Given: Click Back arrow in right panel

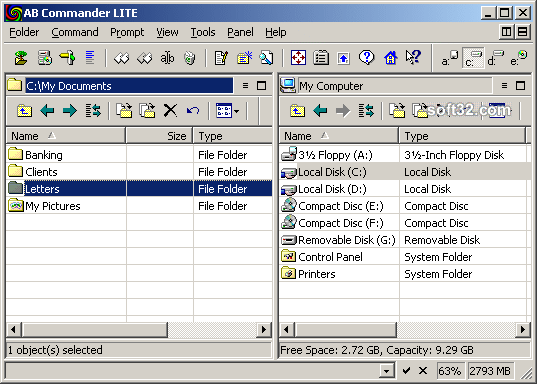Looking at the screenshot, I should [x=320, y=111].
